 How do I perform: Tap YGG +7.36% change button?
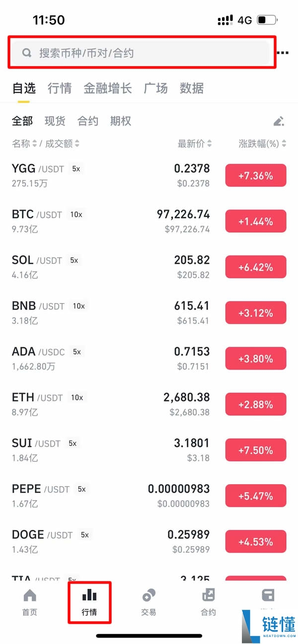click(256, 176)
